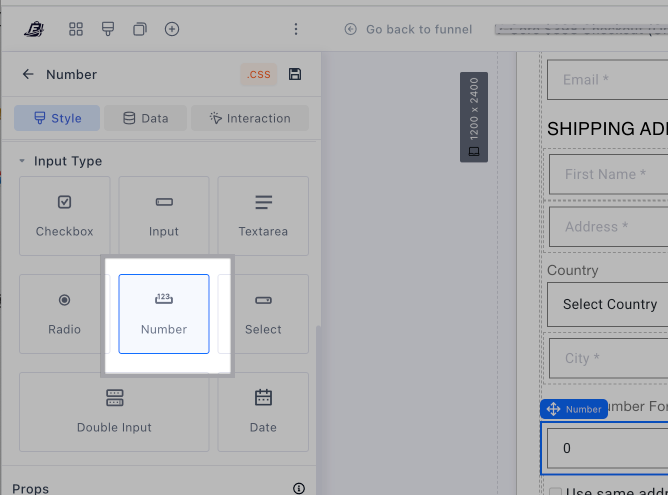Click the add element plus icon
The height and width of the screenshot is (495, 668).
(x=172, y=29)
